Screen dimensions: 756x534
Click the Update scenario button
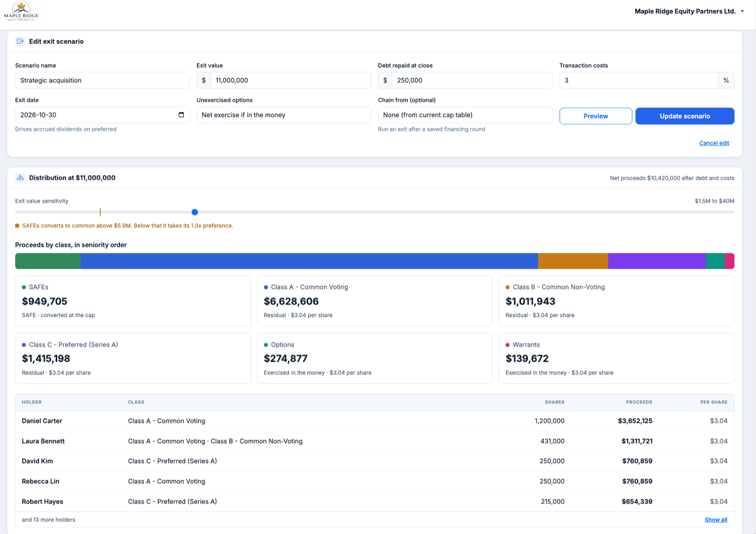685,116
